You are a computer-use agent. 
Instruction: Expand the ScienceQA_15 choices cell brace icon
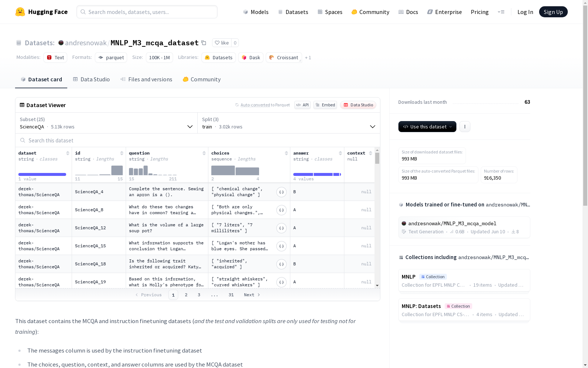pos(282,246)
